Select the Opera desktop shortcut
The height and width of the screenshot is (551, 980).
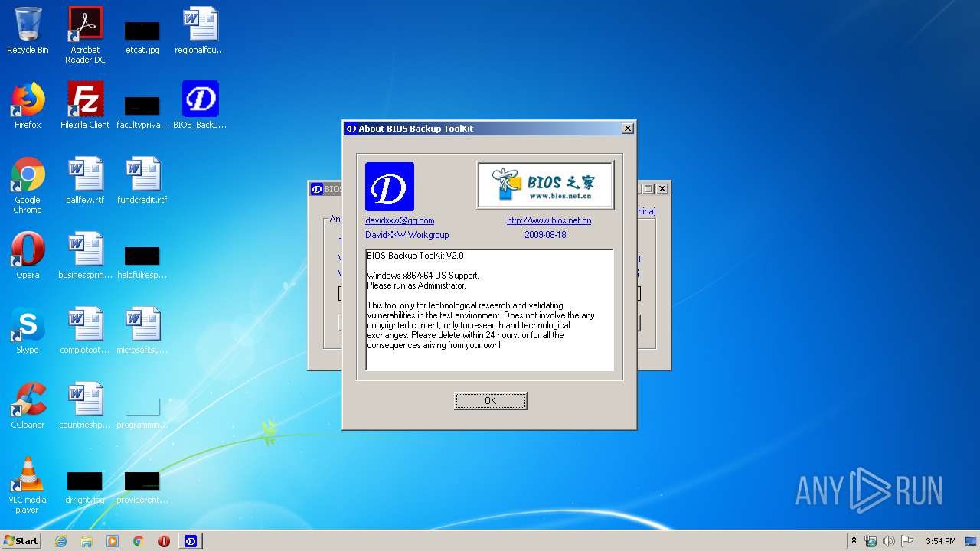[x=28, y=256]
